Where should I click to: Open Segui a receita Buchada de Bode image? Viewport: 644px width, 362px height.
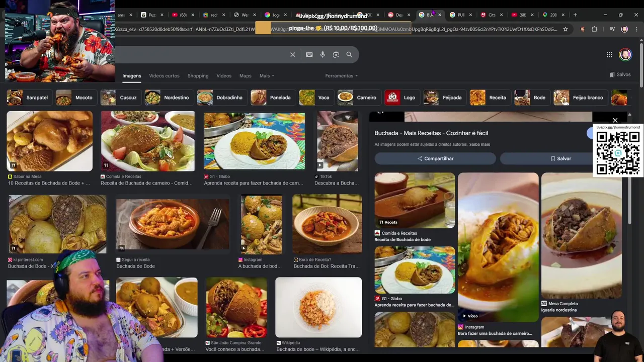click(173, 224)
